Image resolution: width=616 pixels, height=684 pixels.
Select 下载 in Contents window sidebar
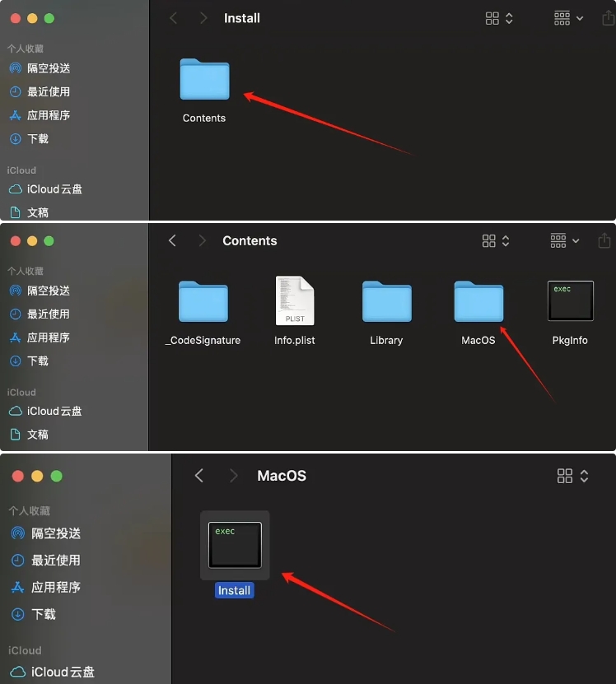tap(29, 361)
